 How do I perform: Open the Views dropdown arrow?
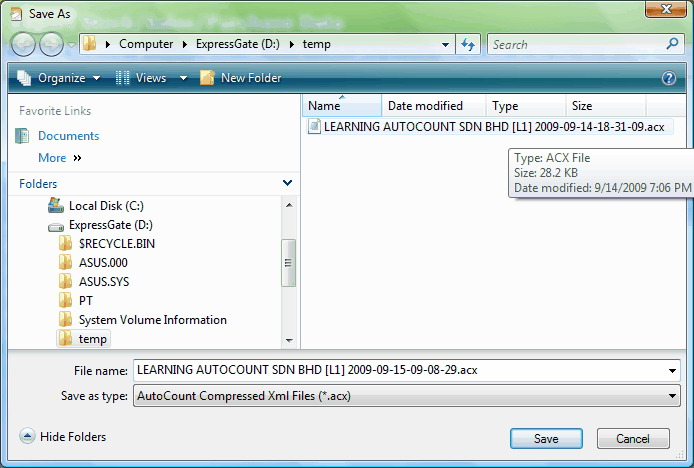(183, 78)
